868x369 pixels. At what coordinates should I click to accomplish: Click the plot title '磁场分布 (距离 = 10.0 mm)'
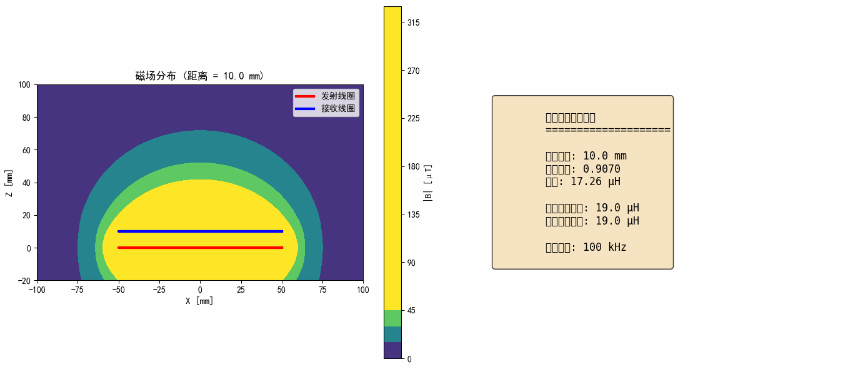tap(200, 76)
